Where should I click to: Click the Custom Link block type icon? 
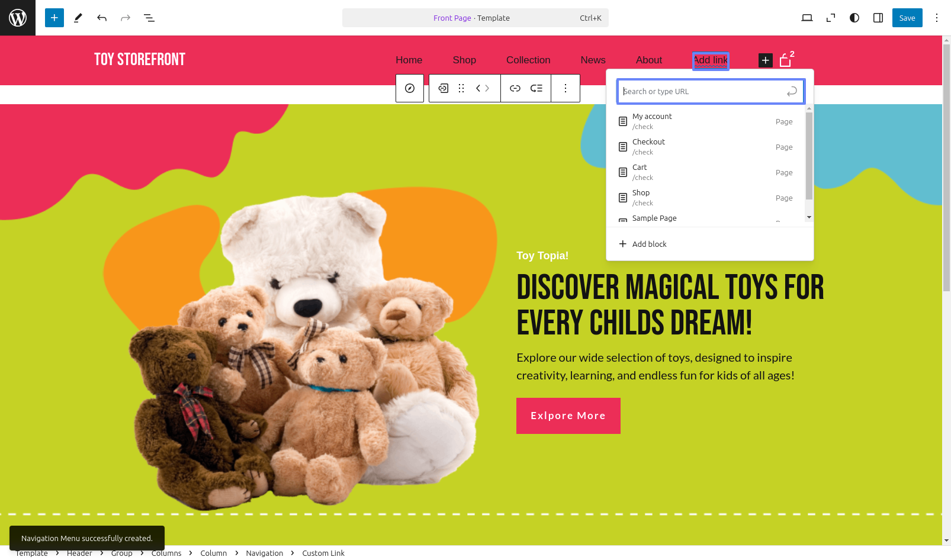coord(443,88)
